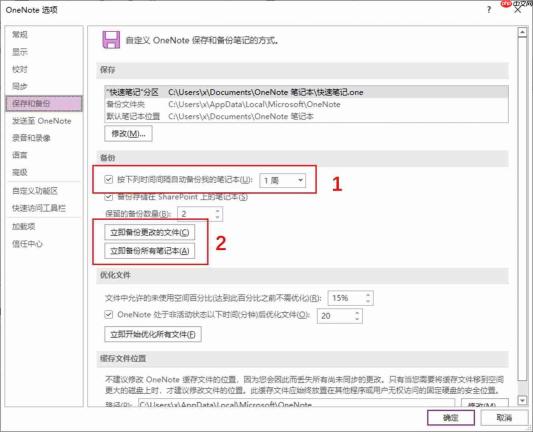Open 自定义功能区 settings
The image size is (533, 432).
(35, 191)
